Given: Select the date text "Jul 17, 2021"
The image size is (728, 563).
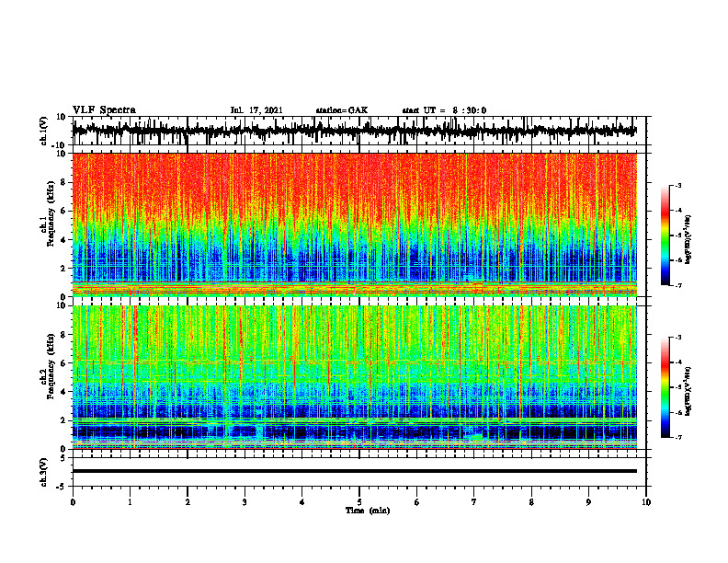Looking at the screenshot, I should pos(256,110).
